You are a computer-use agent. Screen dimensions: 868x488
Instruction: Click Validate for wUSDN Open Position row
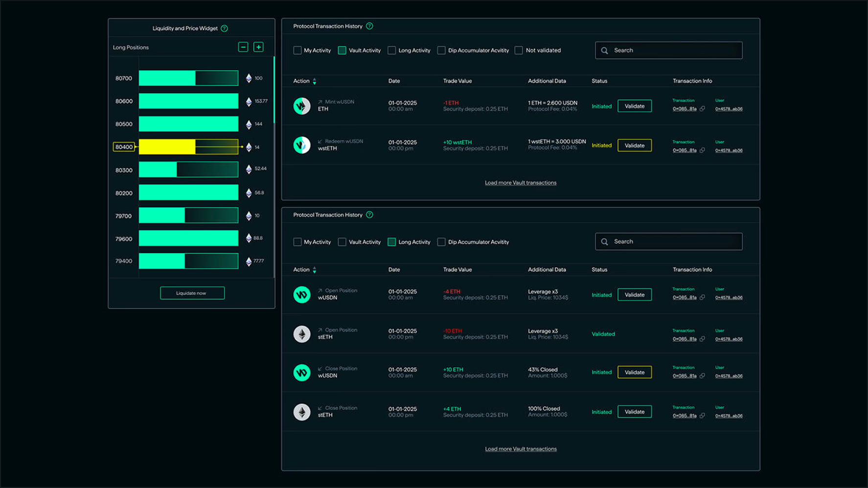(635, 295)
